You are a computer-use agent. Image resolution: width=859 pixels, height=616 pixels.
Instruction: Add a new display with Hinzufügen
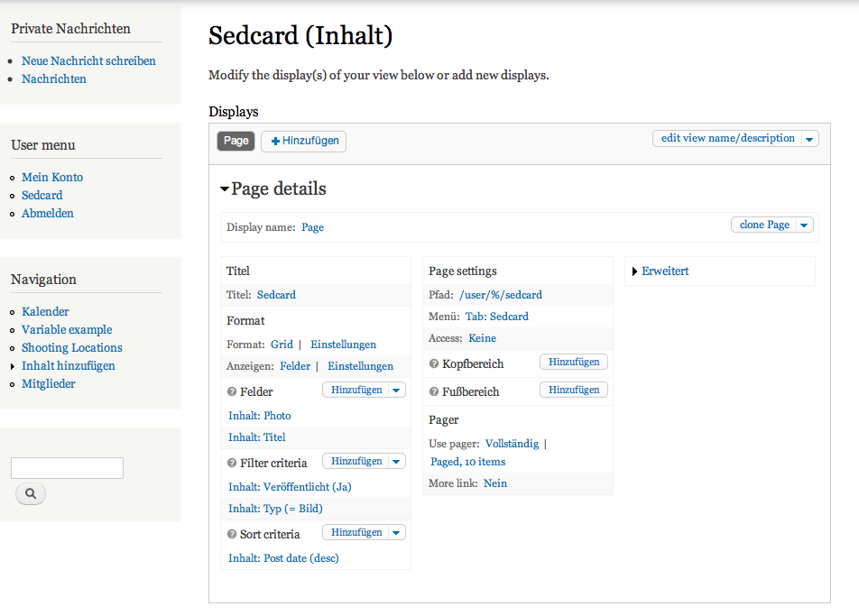[304, 142]
